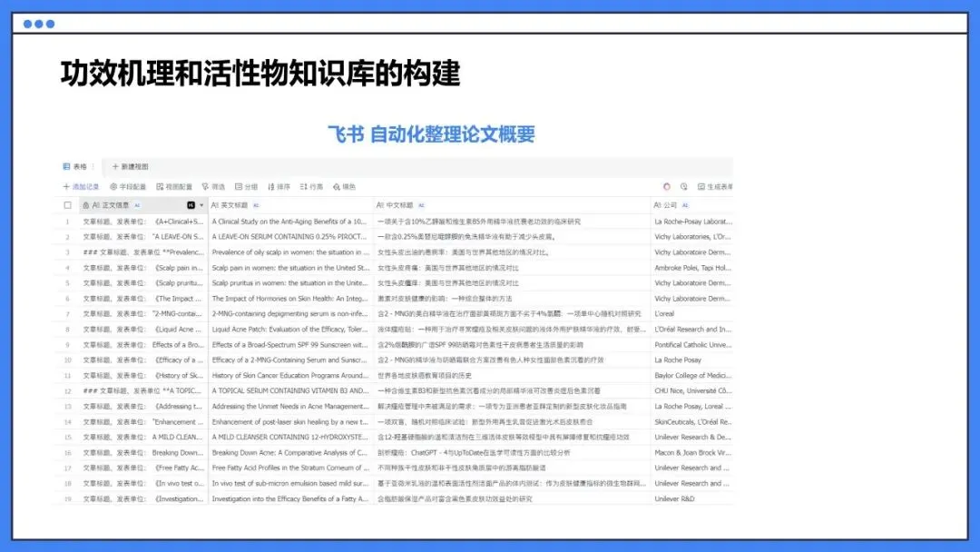Select cell 'Breaking Down Acne: A Comparative Analysis'

[291, 453]
